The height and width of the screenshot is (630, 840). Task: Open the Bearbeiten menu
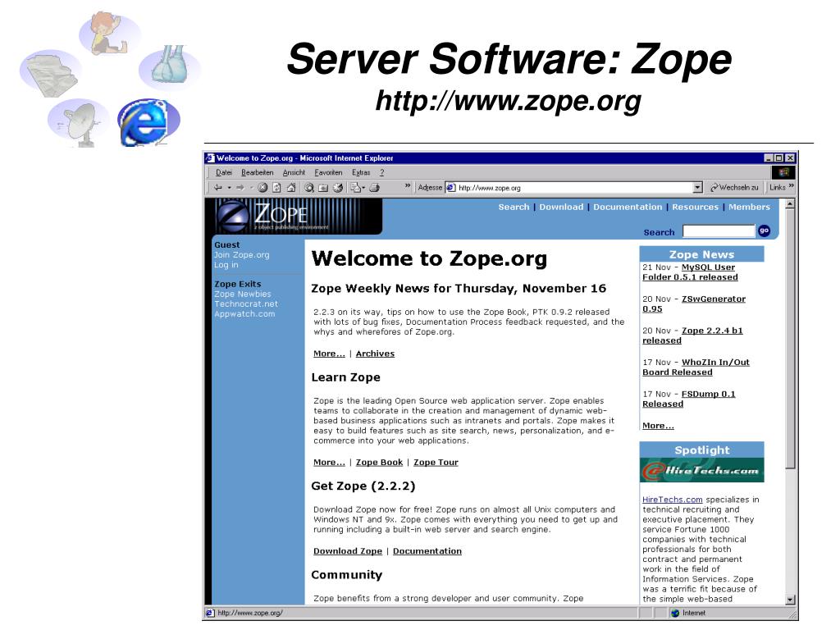(257, 172)
